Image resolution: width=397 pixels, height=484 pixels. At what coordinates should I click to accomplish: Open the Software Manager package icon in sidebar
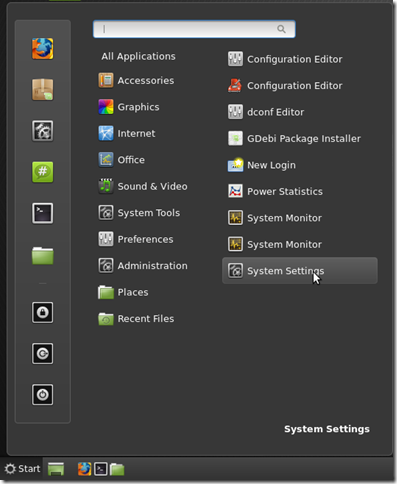tap(42, 89)
